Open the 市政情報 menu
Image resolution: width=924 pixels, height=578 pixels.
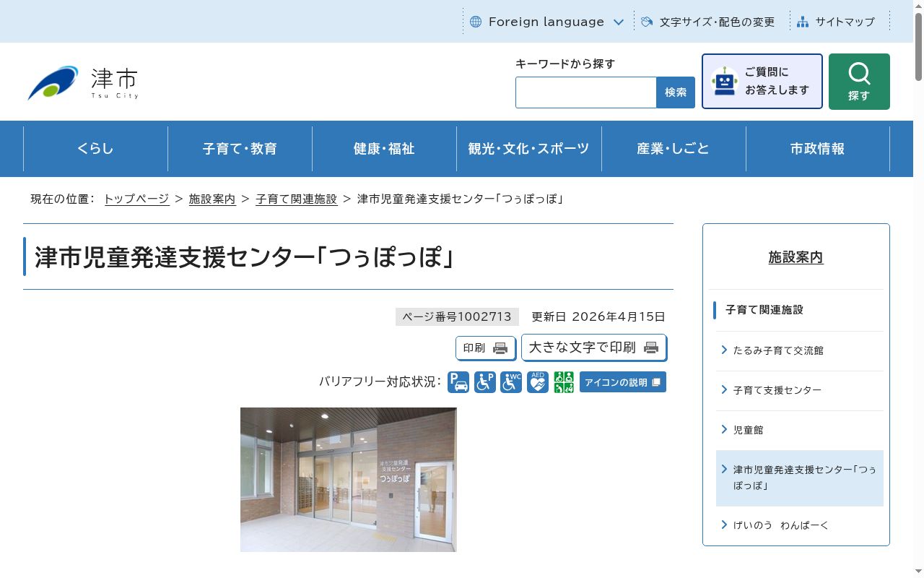pyautogui.click(x=818, y=149)
